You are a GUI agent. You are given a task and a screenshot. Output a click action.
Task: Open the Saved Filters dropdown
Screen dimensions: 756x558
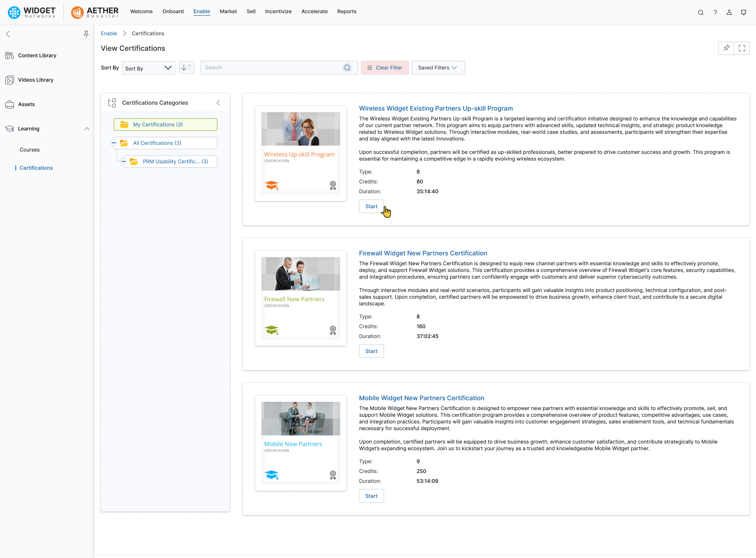coord(438,67)
